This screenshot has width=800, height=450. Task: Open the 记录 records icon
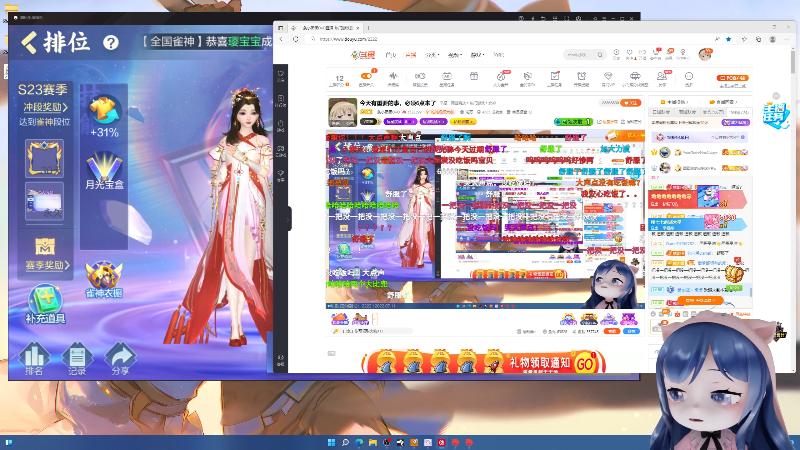point(77,359)
